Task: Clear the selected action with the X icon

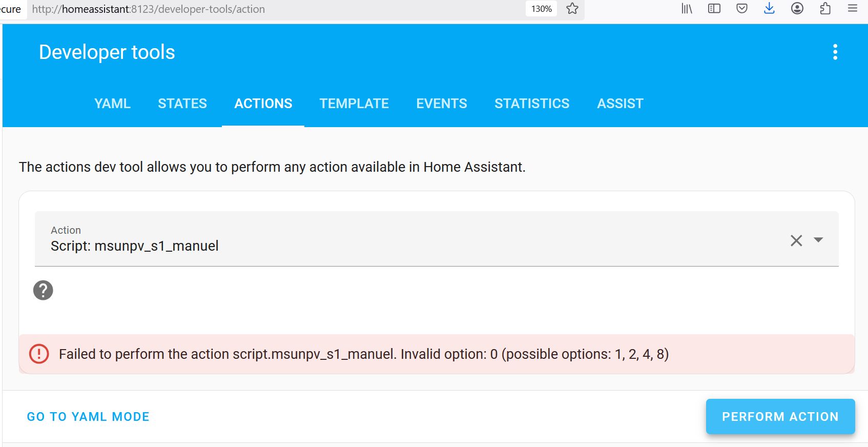Action: click(796, 240)
